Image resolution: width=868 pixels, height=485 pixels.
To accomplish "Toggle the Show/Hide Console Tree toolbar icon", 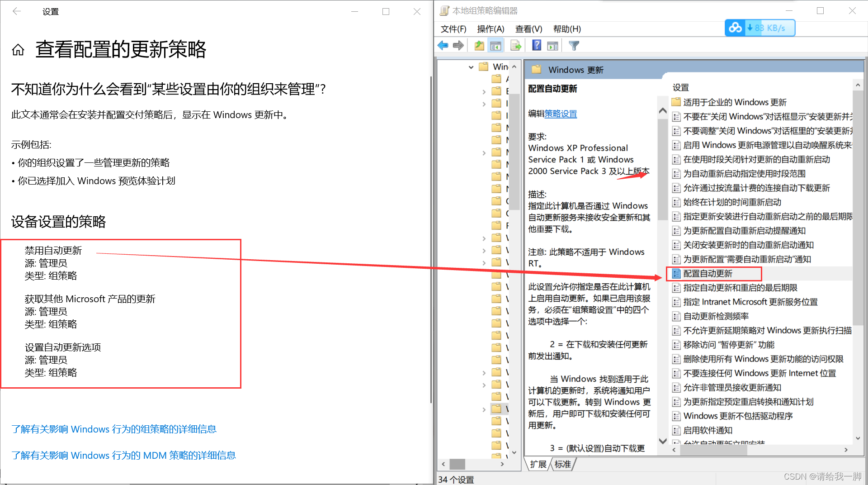I will point(496,45).
